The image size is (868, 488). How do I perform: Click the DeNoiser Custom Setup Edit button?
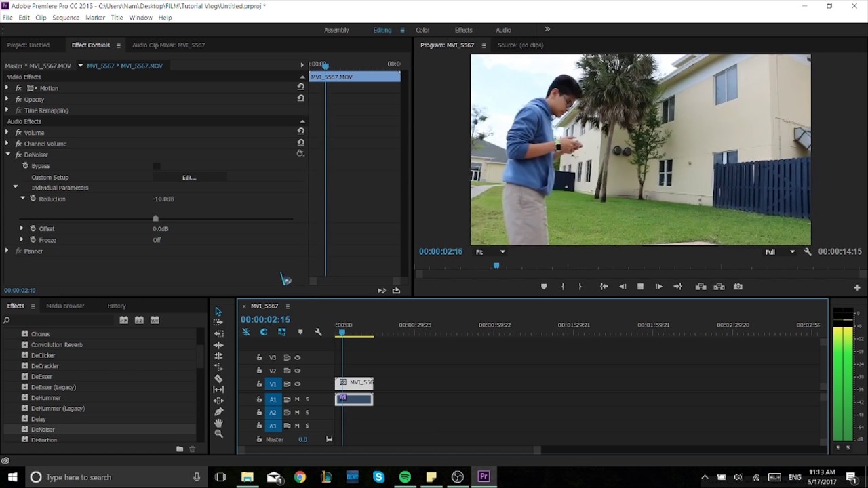pyautogui.click(x=189, y=178)
